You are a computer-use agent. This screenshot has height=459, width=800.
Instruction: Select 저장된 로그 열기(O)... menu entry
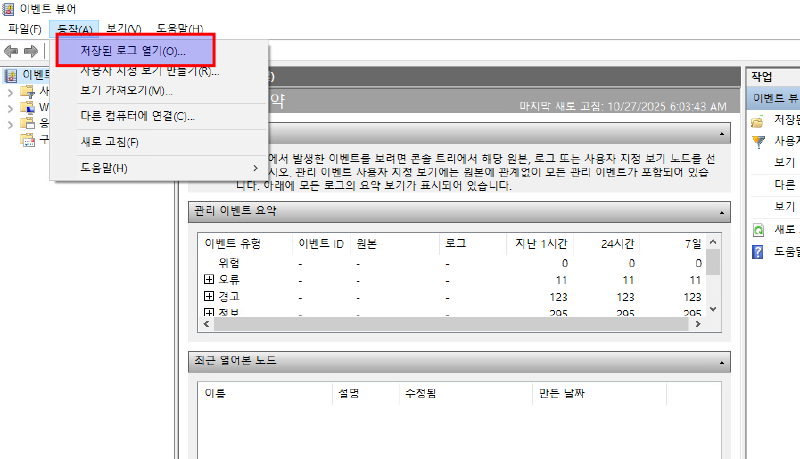[x=133, y=50]
